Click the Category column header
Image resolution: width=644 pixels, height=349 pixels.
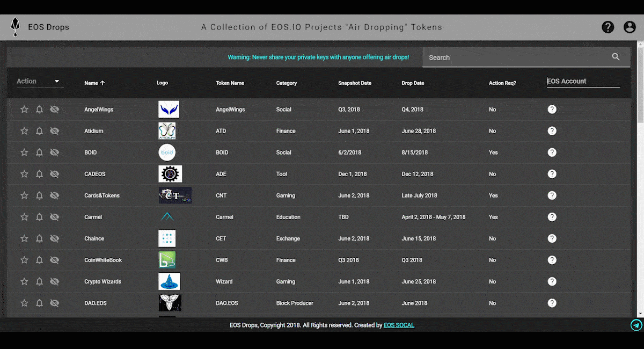click(286, 83)
